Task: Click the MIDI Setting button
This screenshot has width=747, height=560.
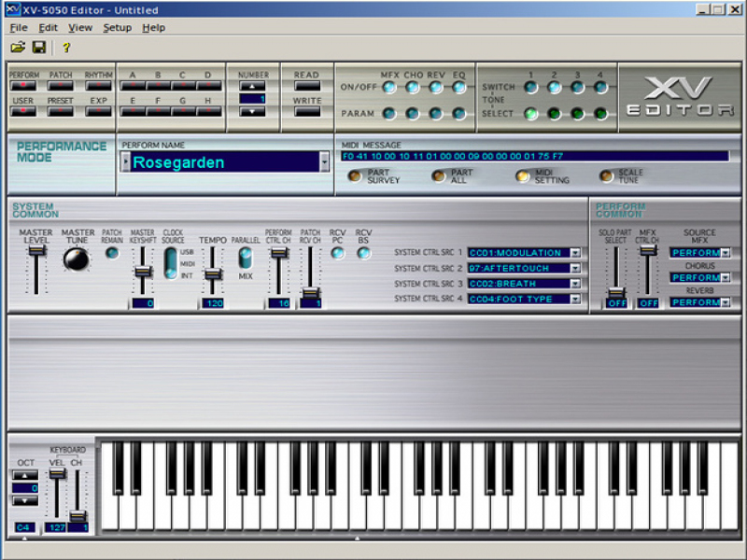Action: [523, 175]
